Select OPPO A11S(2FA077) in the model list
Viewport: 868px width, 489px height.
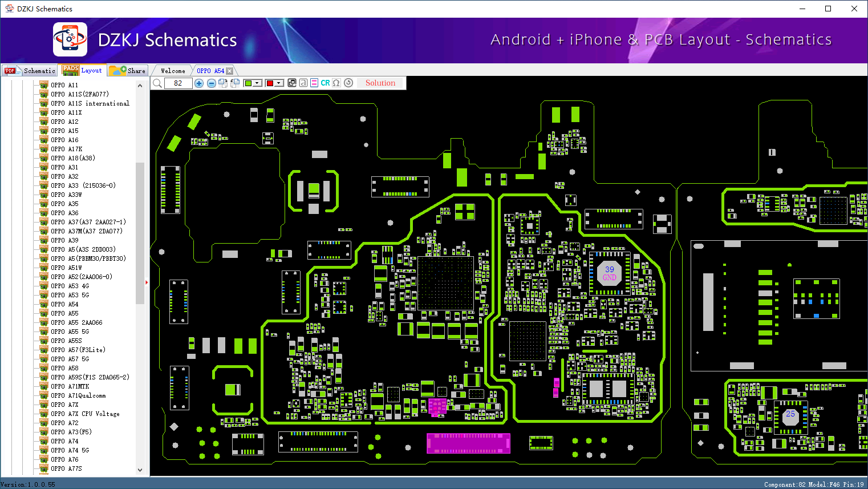coord(80,94)
